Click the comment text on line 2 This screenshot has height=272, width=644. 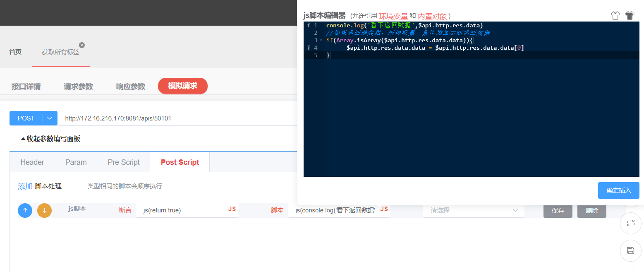click(408, 33)
